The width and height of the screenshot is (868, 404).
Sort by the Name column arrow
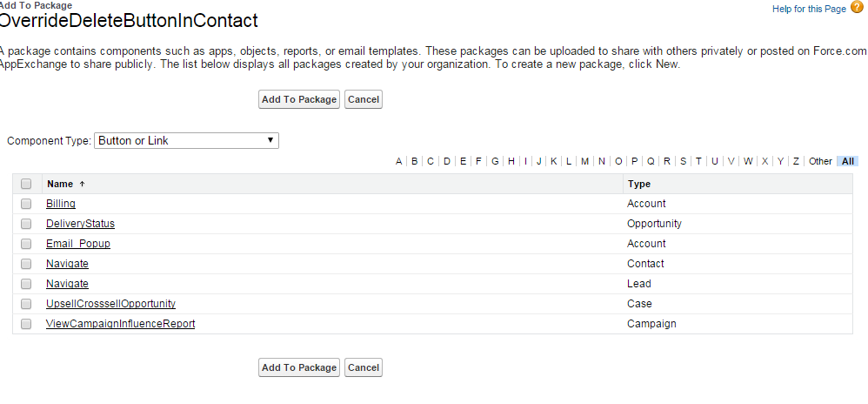coord(83,184)
